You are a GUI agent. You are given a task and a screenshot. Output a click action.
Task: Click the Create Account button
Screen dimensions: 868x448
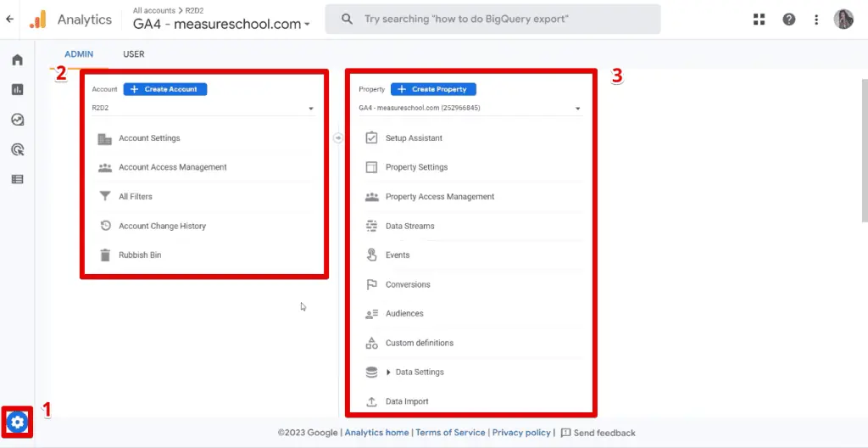tap(165, 89)
